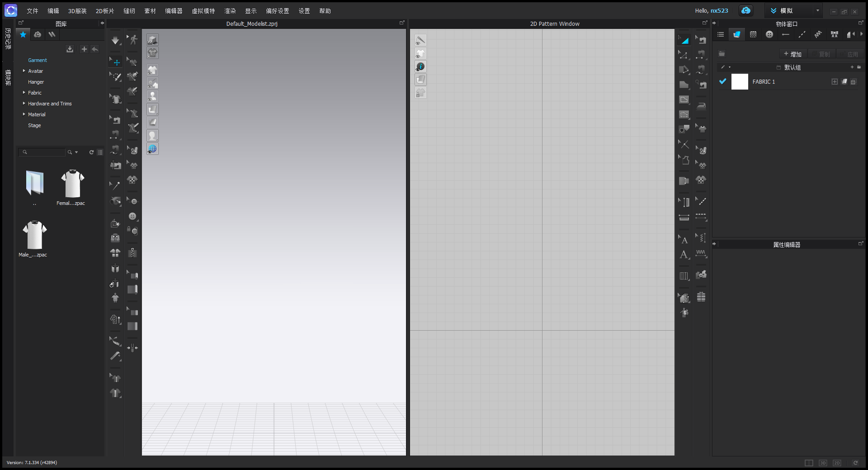
Task: Toggle avatar visibility in the 3D view
Action: pos(152,96)
